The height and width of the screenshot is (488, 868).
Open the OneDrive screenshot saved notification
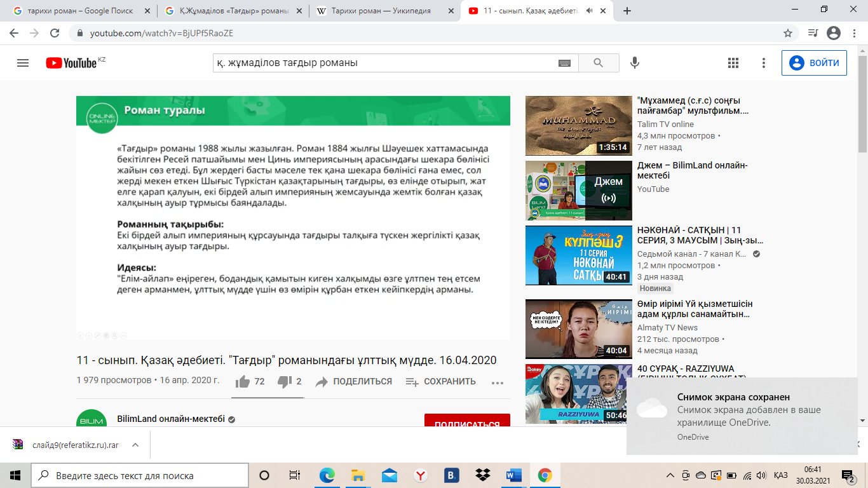(742, 416)
